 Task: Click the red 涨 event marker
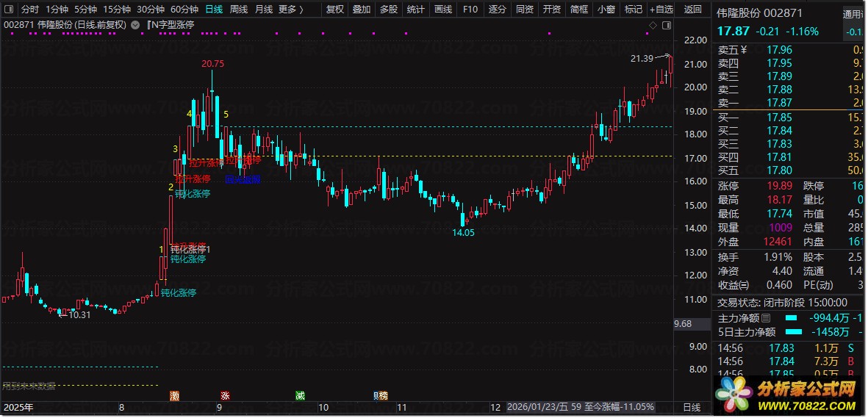click(226, 395)
